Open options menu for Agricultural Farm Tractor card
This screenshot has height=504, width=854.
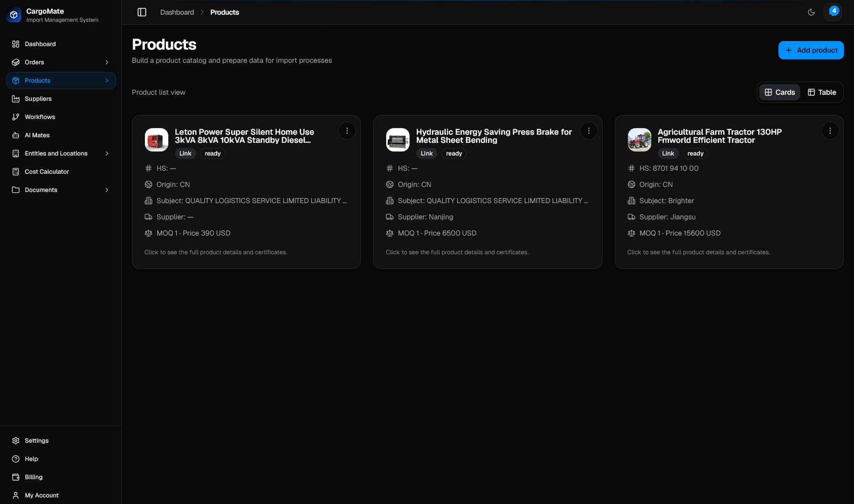point(830,131)
